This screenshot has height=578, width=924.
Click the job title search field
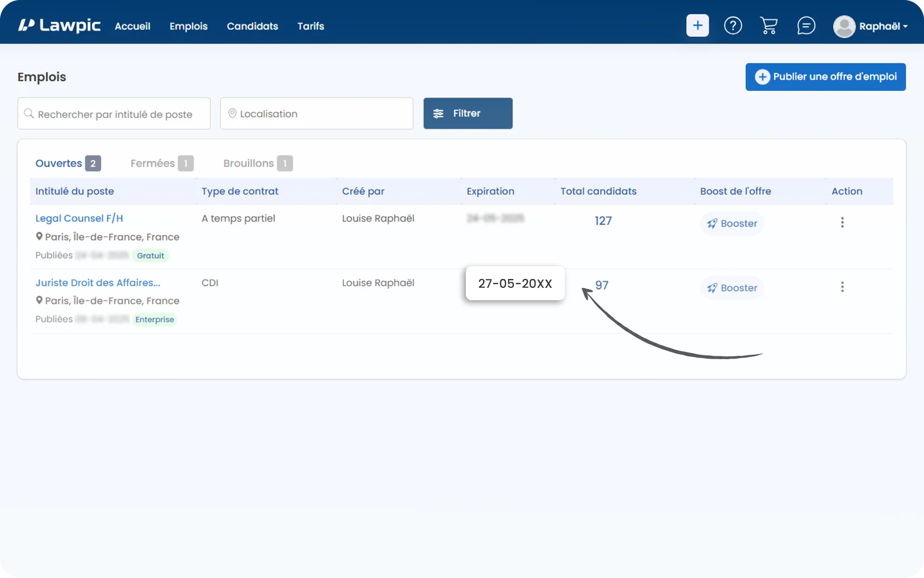pos(114,114)
